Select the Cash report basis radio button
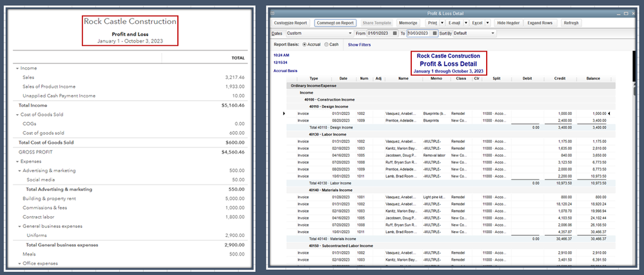 (x=326, y=45)
